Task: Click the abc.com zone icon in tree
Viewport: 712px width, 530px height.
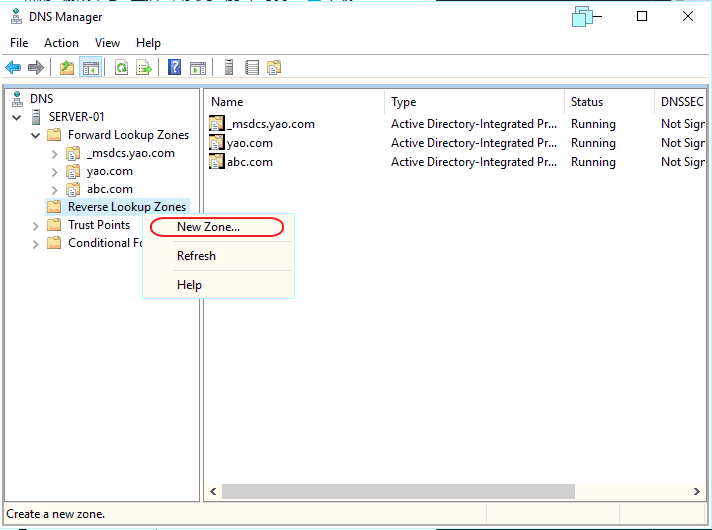Action: coord(73,189)
